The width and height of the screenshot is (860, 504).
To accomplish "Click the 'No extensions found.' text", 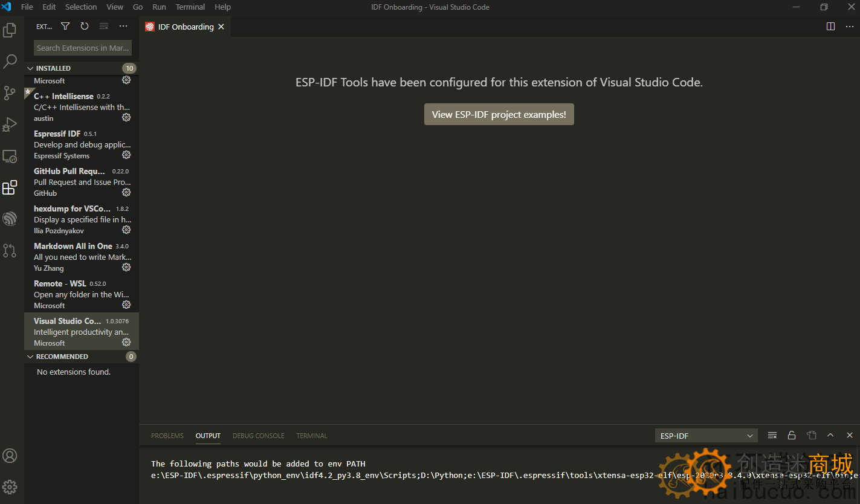I will (x=74, y=372).
